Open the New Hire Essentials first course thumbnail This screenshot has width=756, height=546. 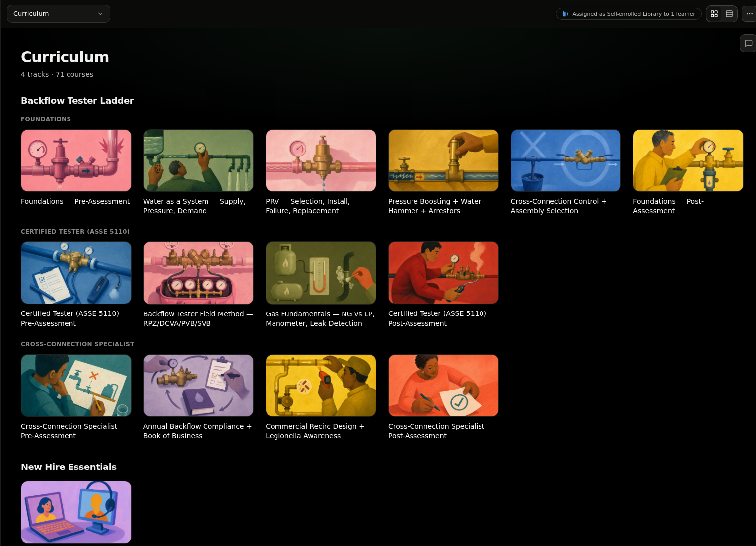click(76, 512)
